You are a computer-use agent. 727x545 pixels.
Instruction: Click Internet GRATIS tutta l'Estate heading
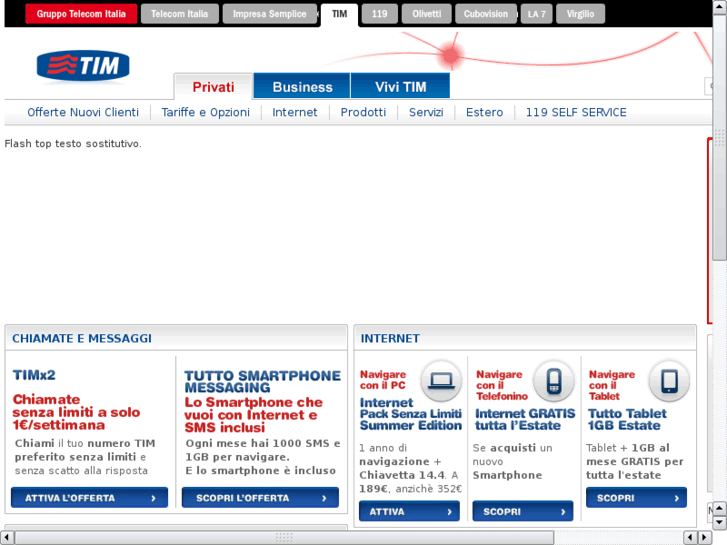(525, 419)
